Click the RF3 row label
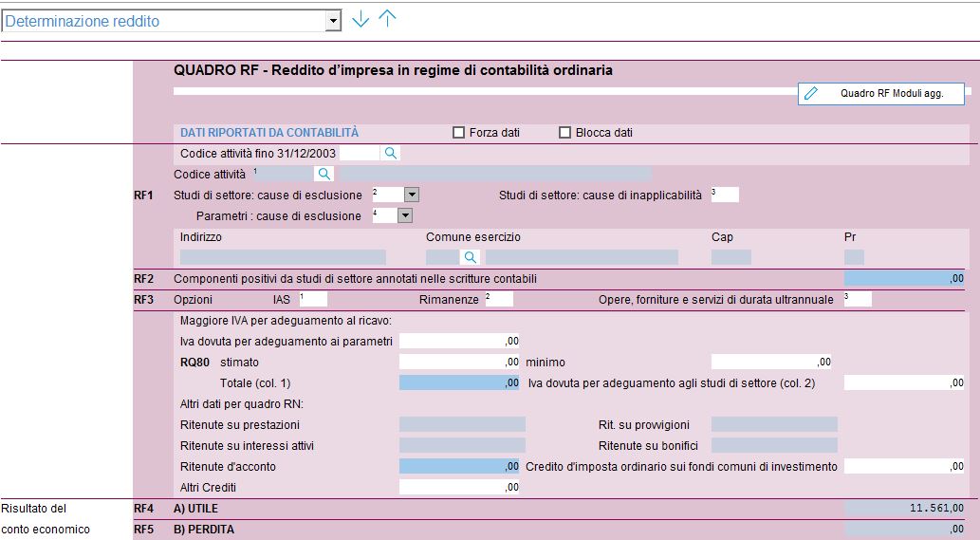The width and height of the screenshot is (980, 540). pyautogui.click(x=143, y=299)
